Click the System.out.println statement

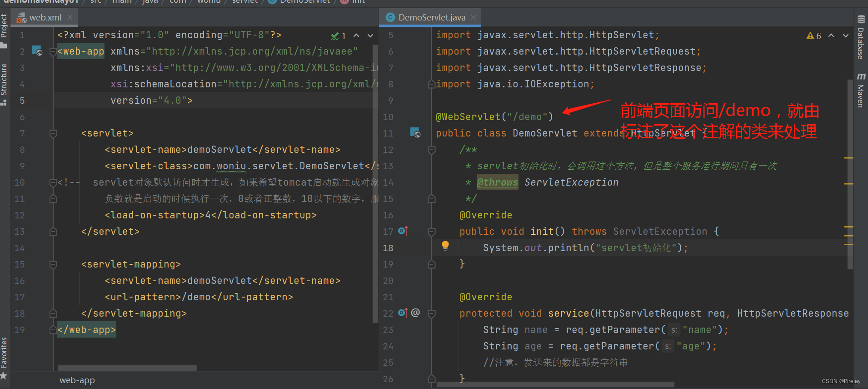tap(585, 248)
